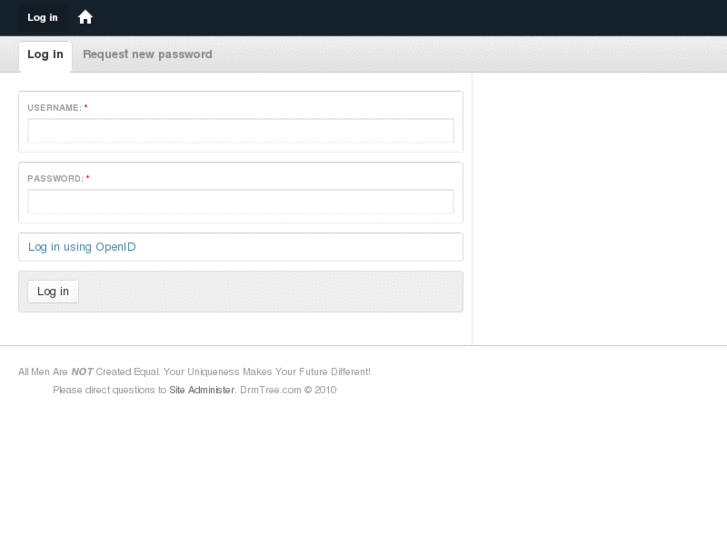
Task: Click the "Please direct questions to" text
Action: click(110, 390)
